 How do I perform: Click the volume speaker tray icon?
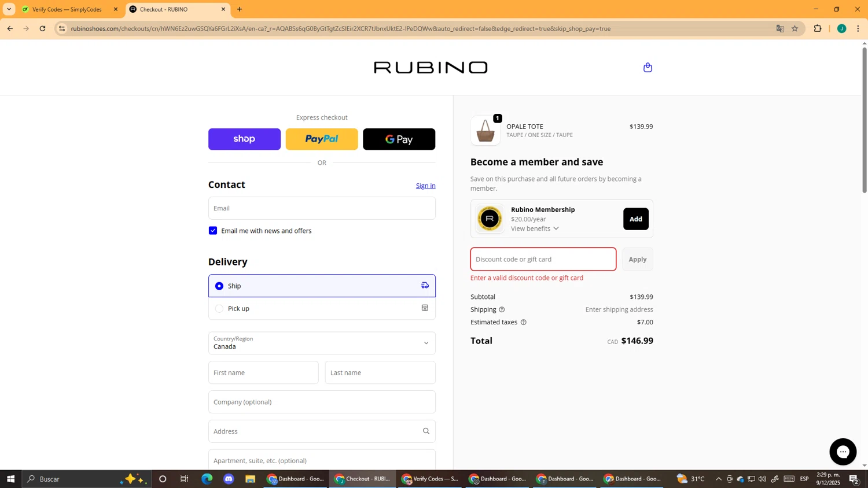[762, 479]
